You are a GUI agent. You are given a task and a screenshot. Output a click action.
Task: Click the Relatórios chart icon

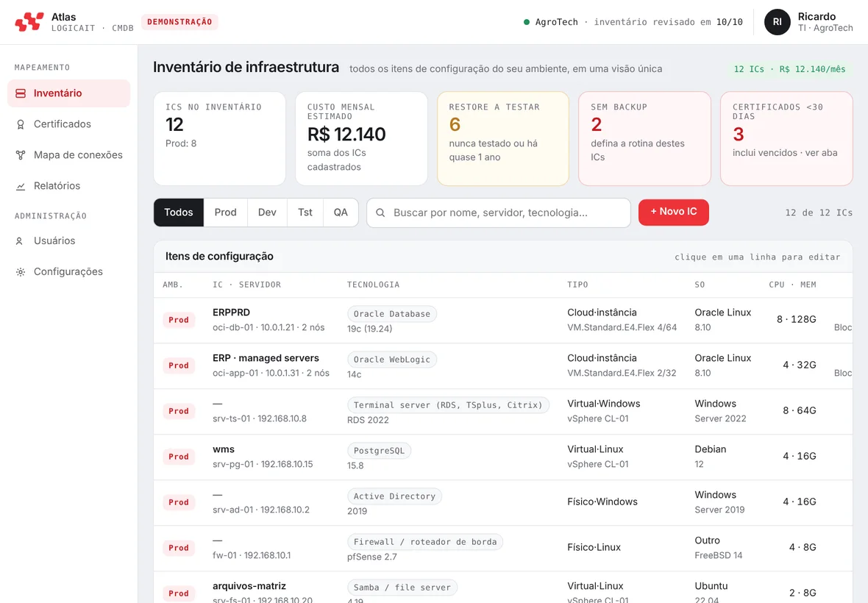[x=21, y=187]
